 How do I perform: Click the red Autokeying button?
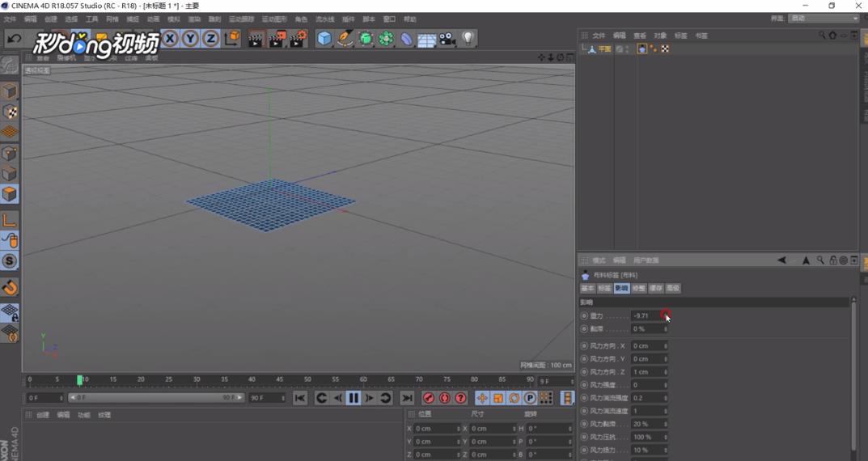click(x=445, y=398)
